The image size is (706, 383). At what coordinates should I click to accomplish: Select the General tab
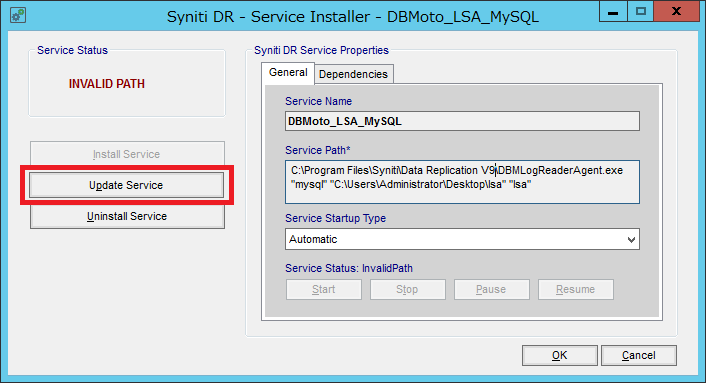[x=288, y=72]
